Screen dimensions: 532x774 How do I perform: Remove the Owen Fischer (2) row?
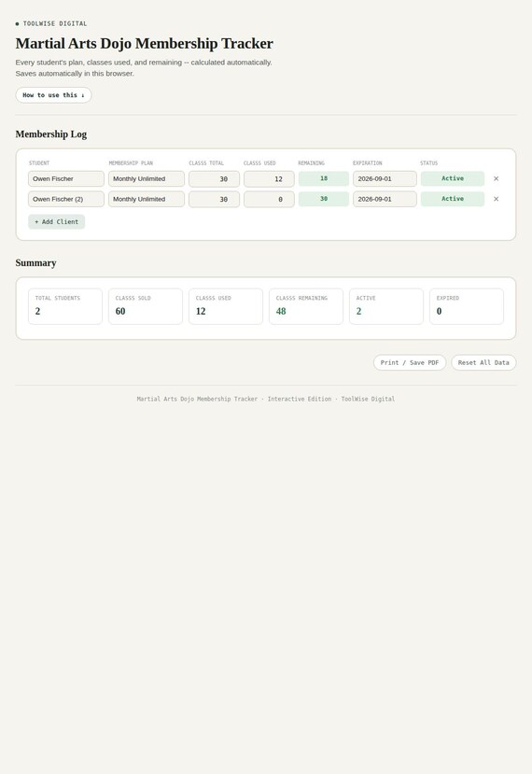[496, 199]
